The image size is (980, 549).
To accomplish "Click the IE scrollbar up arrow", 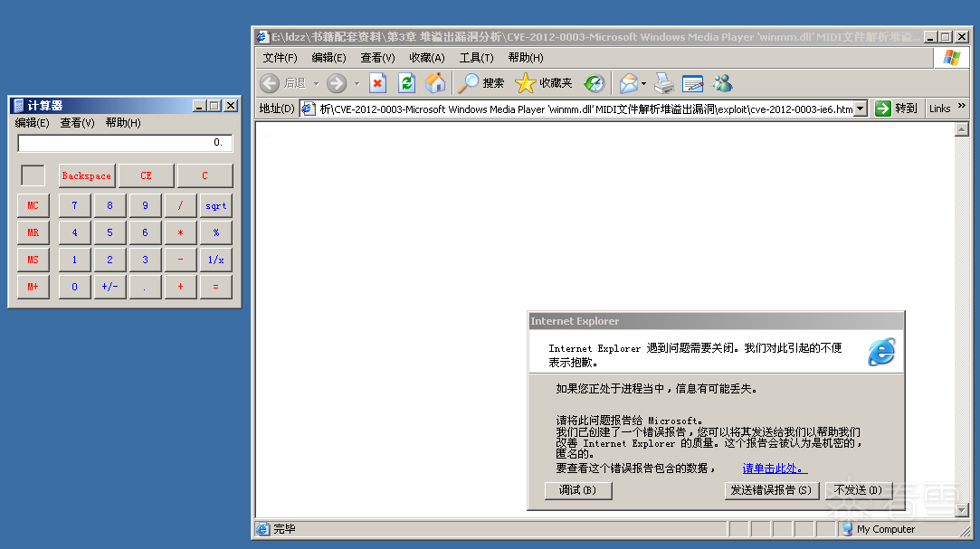I will point(961,129).
